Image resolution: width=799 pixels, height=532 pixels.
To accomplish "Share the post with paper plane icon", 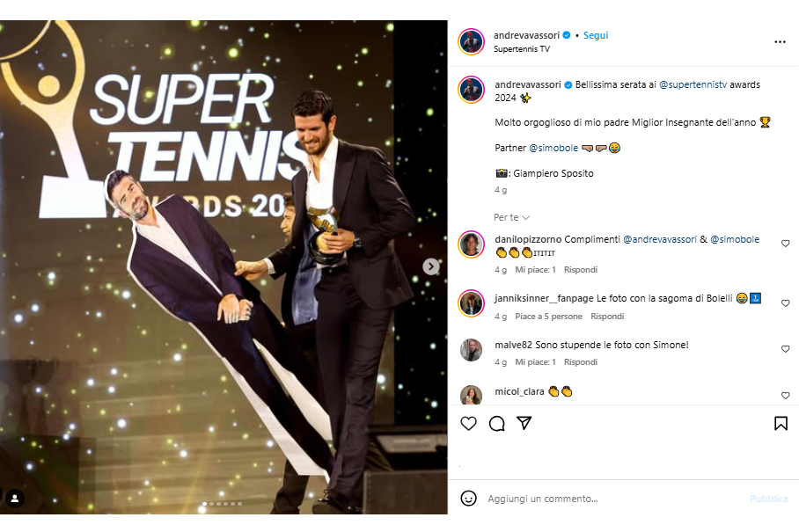I will 524,424.
